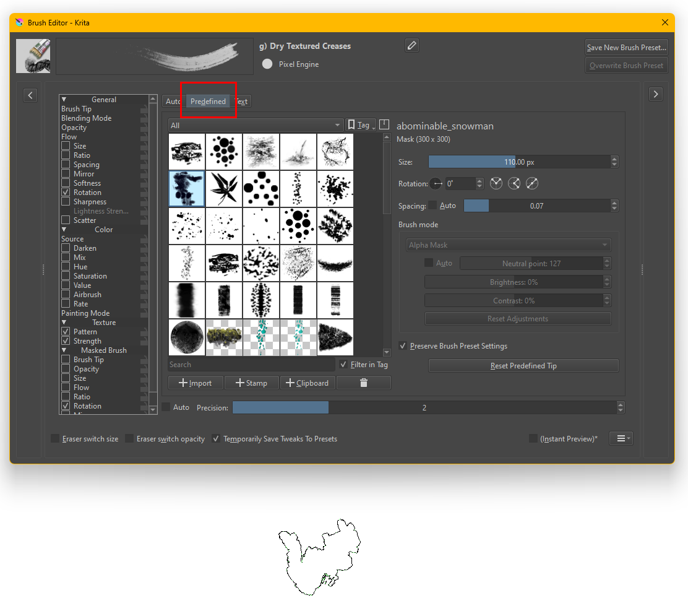Enable Auto precision checkbox

pyautogui.click(x=166, y=407)
